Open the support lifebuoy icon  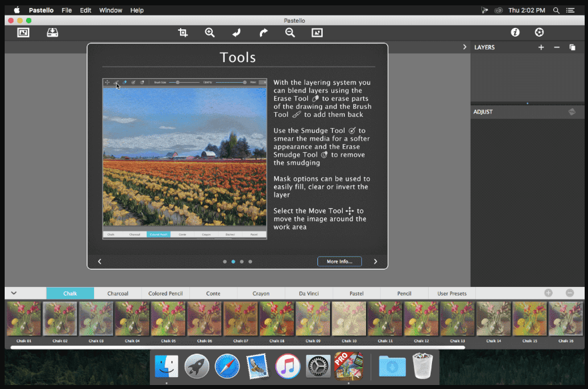pos(539,32)
